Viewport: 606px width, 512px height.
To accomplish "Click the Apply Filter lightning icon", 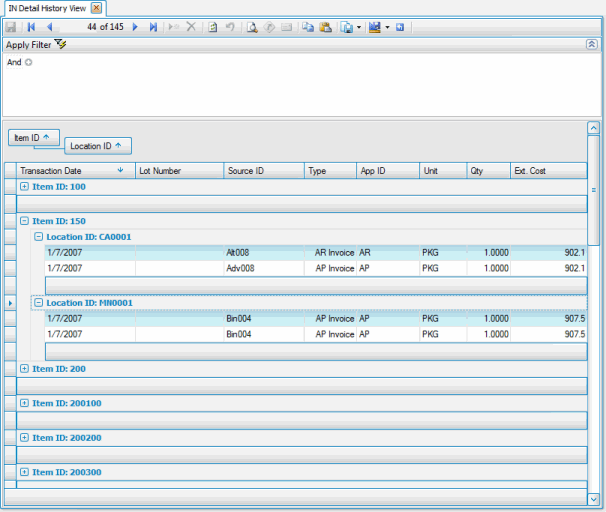I will click(61, 44).
